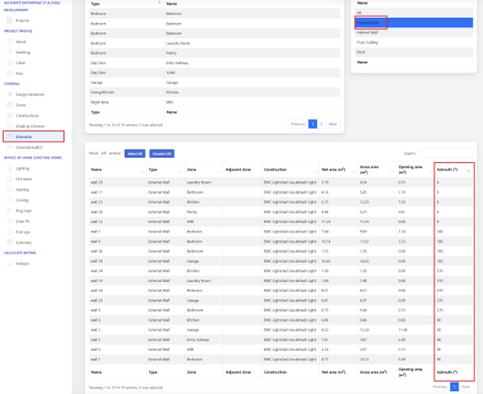Open the Analysis page
Image resolution: width=483 pixels, height=394 pixels.
22,264
